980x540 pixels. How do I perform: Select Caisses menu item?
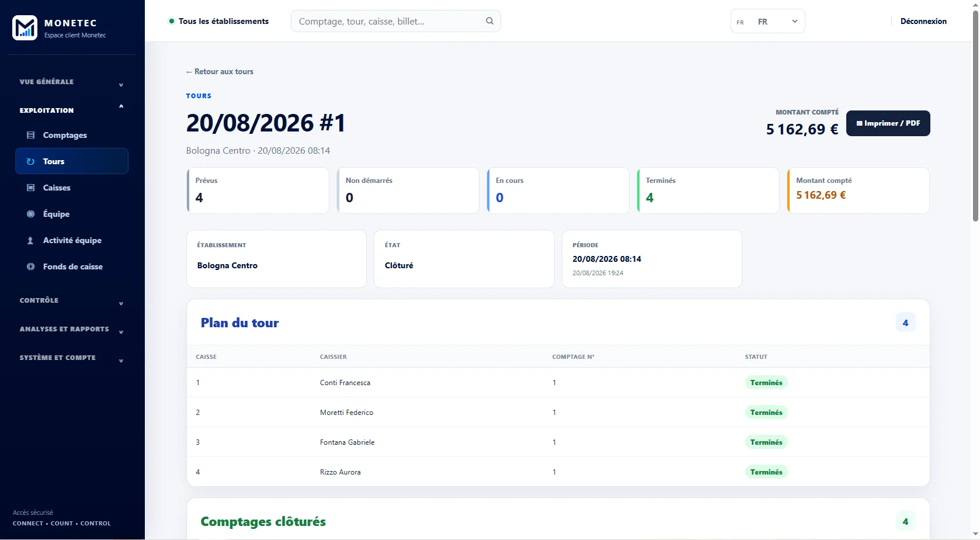tap(71, 188)
